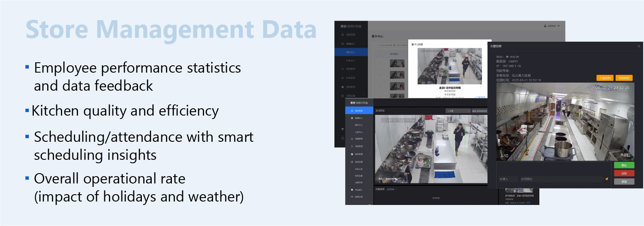This screenshot has width=644, height=226.
Task: Click the orange send arrow icon
Action: pos(606,179)
